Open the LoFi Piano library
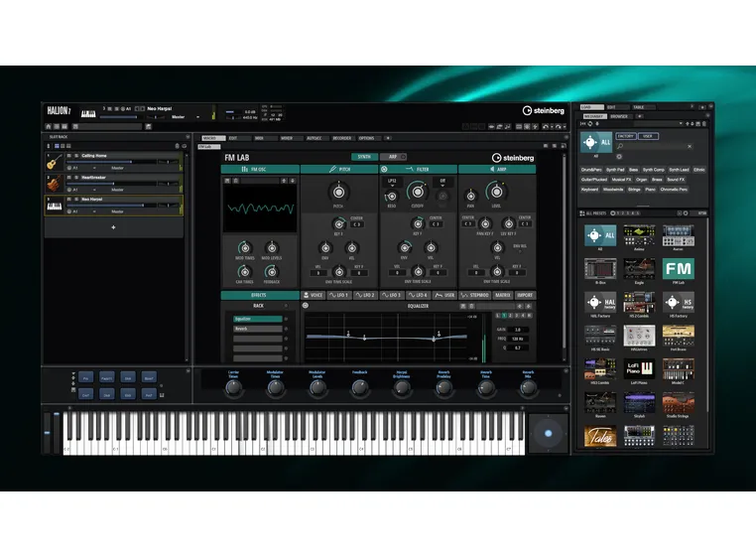The width and height of the screenshot is (756, 558). (x=639, y=368)
